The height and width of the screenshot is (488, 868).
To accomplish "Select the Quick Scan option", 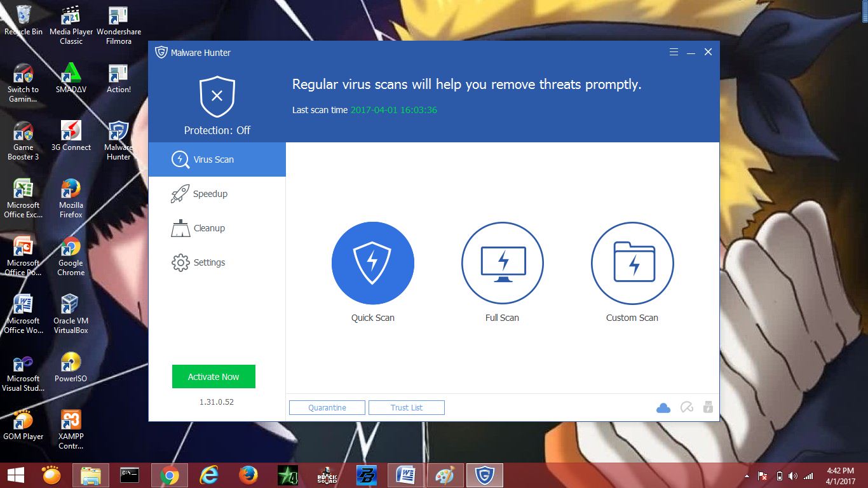I will [x=372, y=262].
